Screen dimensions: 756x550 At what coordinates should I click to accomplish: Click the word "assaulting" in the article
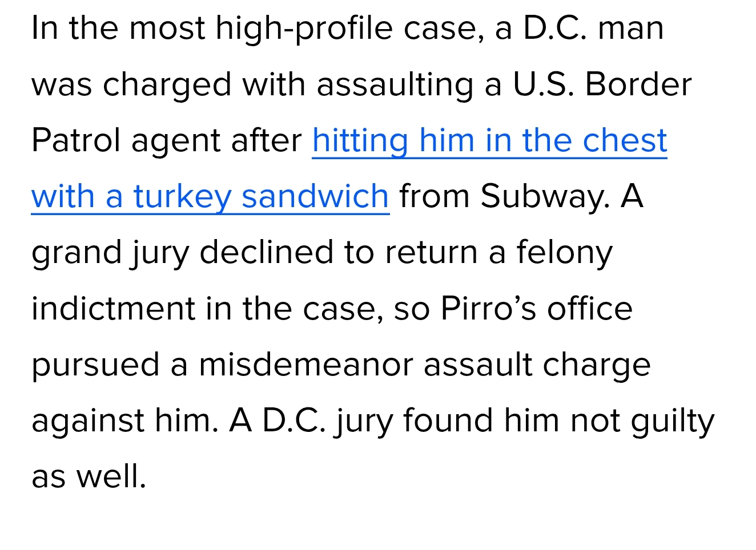(x=395, y=84)
